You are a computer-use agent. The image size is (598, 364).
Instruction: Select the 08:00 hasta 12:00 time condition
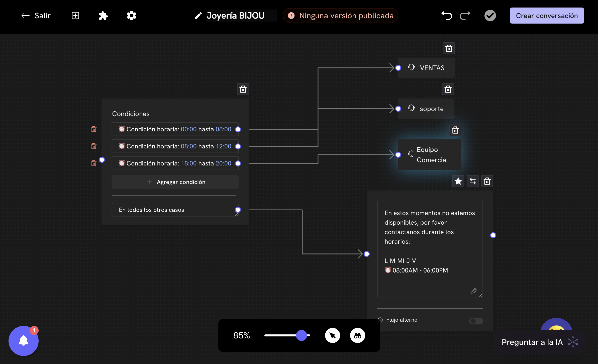coord(175,146)
